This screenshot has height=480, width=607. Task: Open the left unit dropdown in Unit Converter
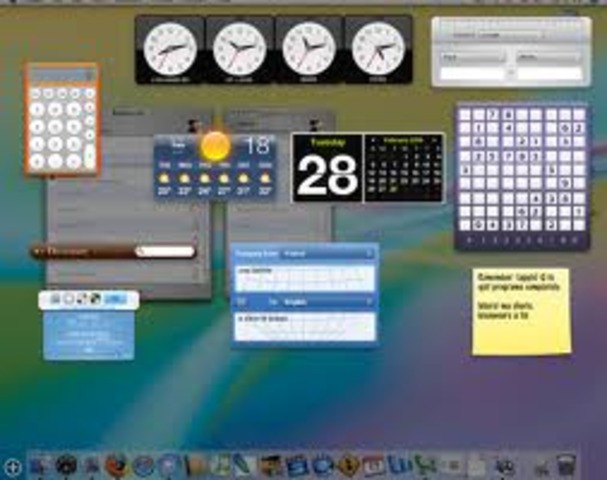[x=473, y=57]
